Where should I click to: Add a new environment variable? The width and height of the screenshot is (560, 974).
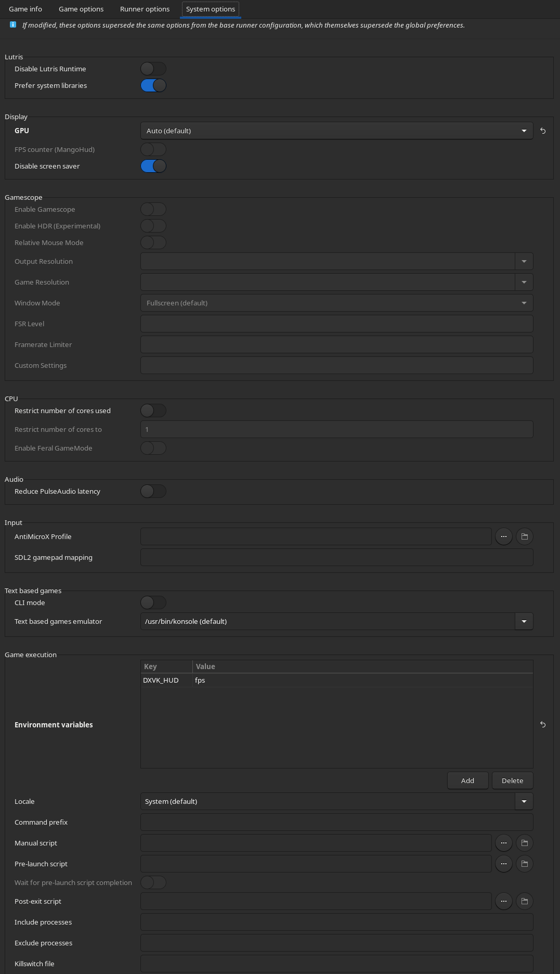[x=467, y=780]
